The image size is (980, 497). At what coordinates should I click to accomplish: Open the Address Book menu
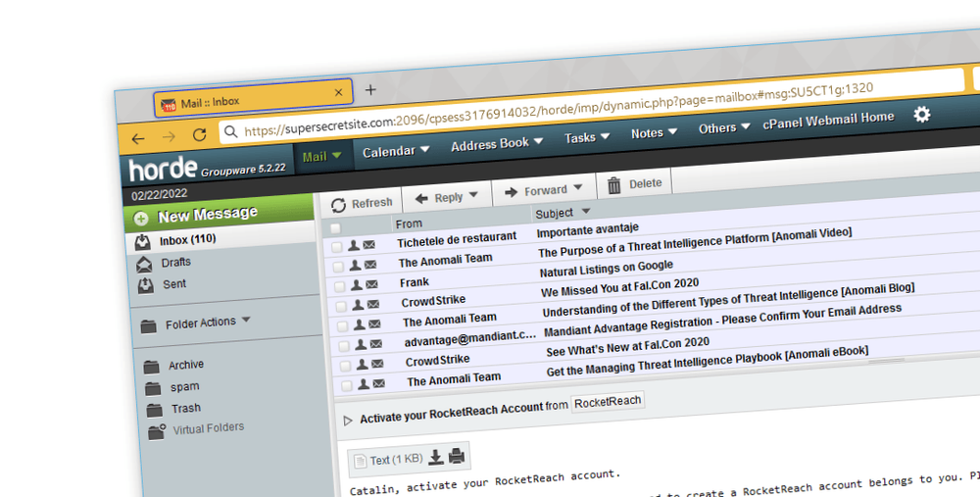pos(497,144)
